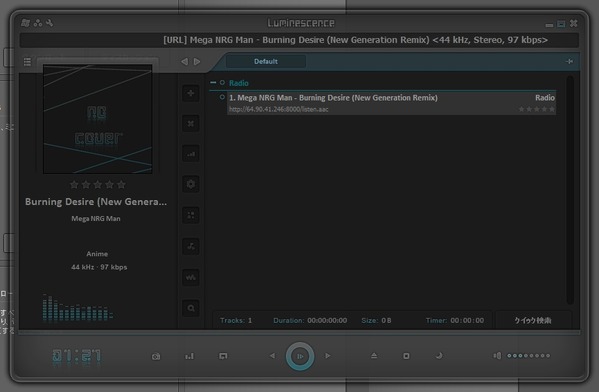Click the wrench preferences icon in title bar
Screen dimensions: 599x392
tap(50, 23)
